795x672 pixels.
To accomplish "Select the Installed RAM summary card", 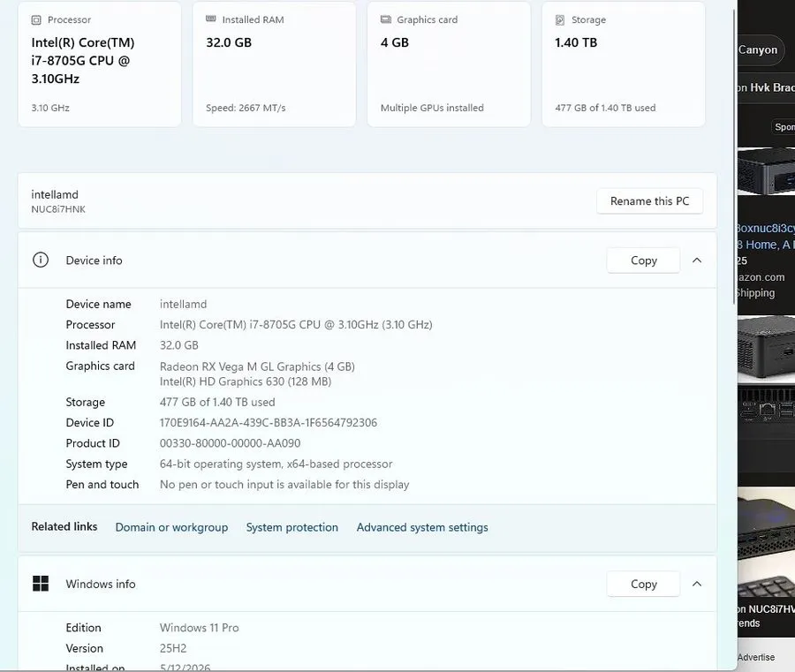I will [x=275, y=64].
